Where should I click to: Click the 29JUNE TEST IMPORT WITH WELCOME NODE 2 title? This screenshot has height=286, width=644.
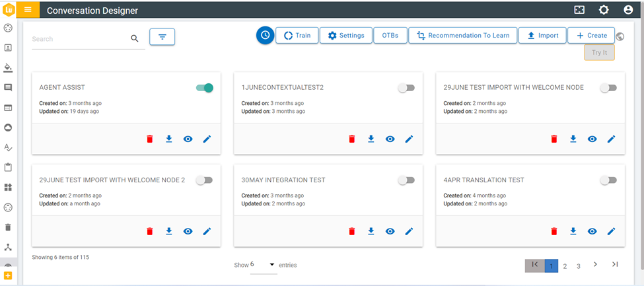112,180
